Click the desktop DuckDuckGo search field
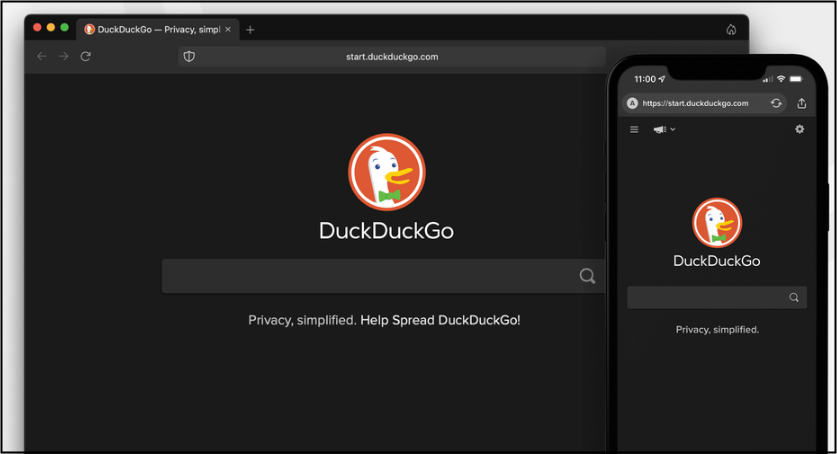The width and height of the screenshot is (837, 454). pos(383,276)
